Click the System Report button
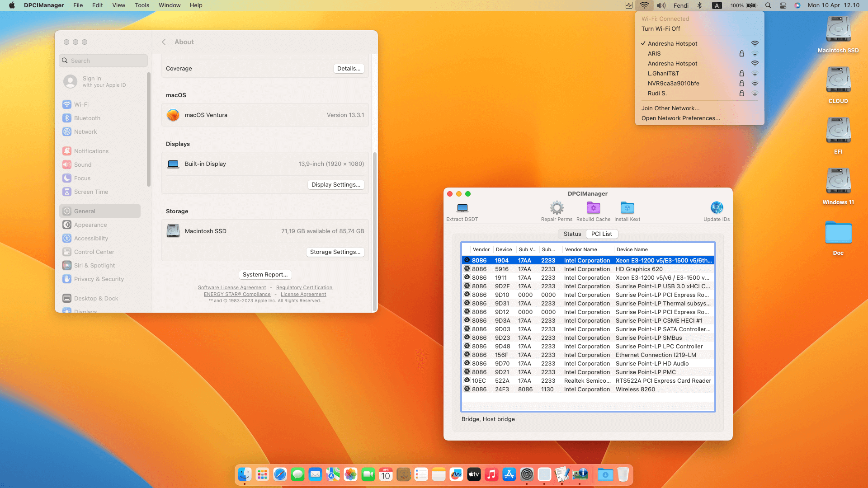This screenshot has height=488, width=868. [265, 275]
